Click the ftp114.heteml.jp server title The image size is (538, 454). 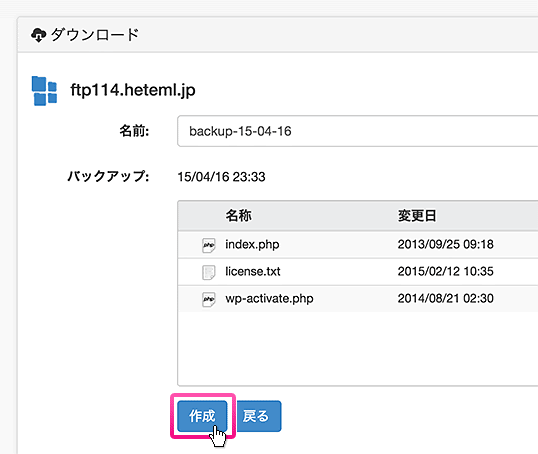coord(133,90)
